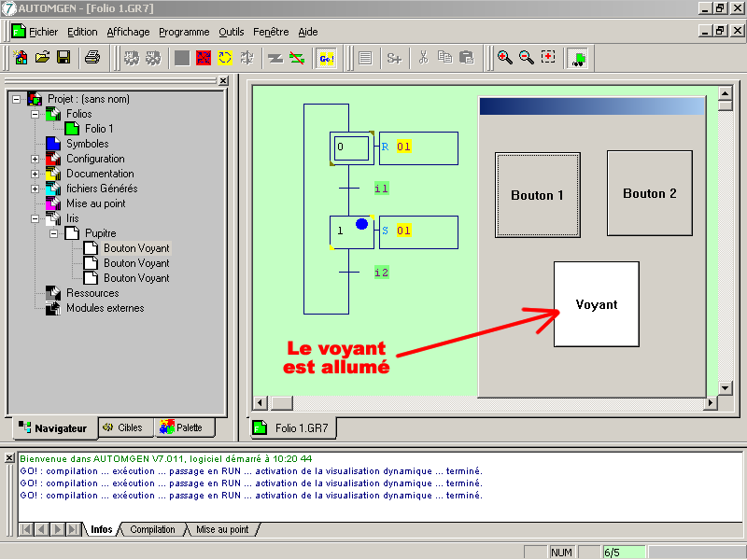
Task: Click the Cut scissors icon
Action: point(423,58)
